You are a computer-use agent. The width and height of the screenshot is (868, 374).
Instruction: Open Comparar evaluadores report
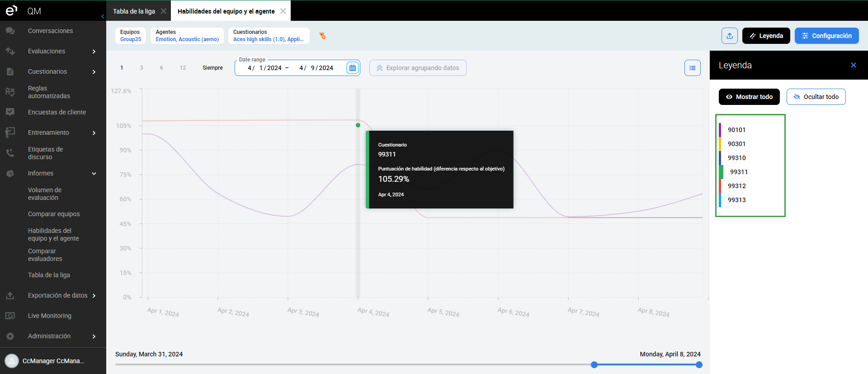(x=45, y=255)
